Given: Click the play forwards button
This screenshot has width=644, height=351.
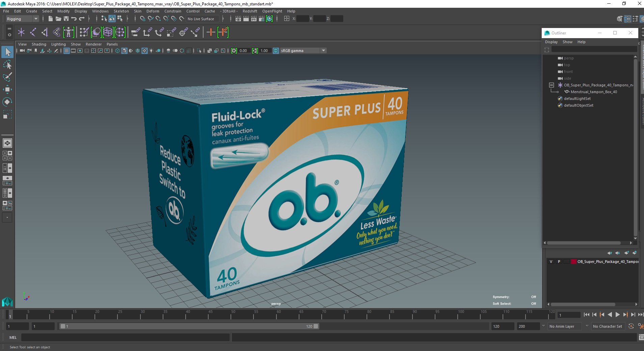Looking at the screenshot, I should click(x=617, y=315).
